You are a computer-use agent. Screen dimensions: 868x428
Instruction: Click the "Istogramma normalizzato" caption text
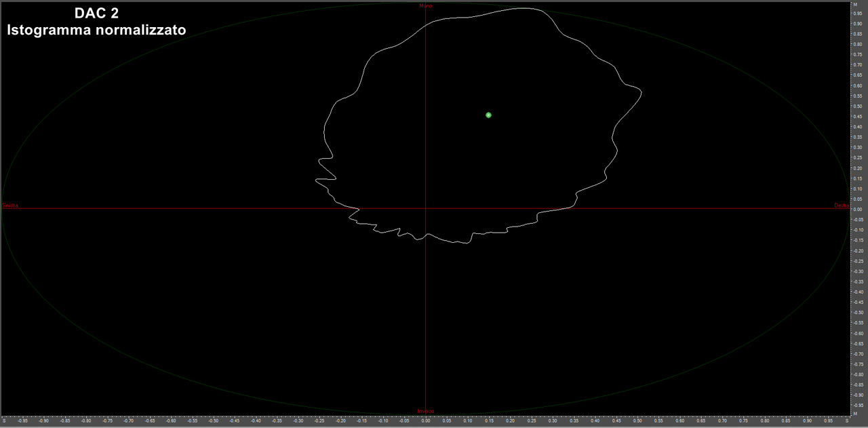point(96,31)
